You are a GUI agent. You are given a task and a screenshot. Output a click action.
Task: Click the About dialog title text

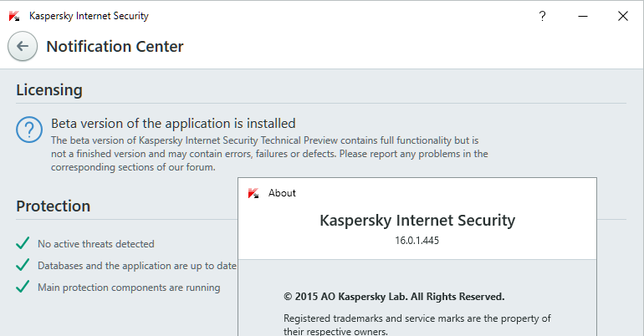coord(282,193)
